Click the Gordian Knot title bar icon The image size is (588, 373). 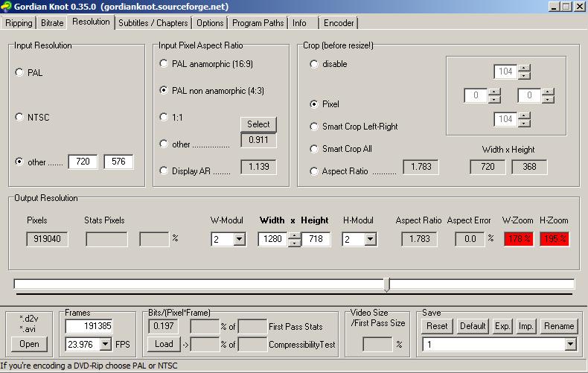coord(6,7)
